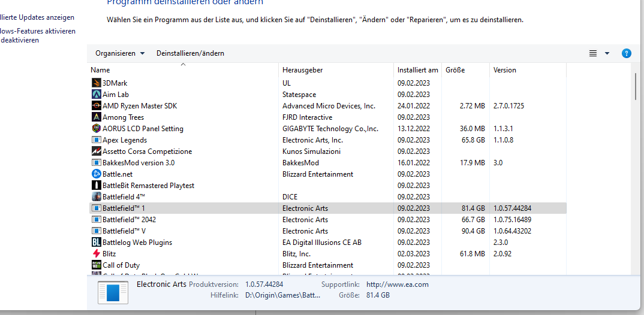Click install date 02.03.2023 cell
The width and height of the screenshot is (644, 315).
coord(414,254)
